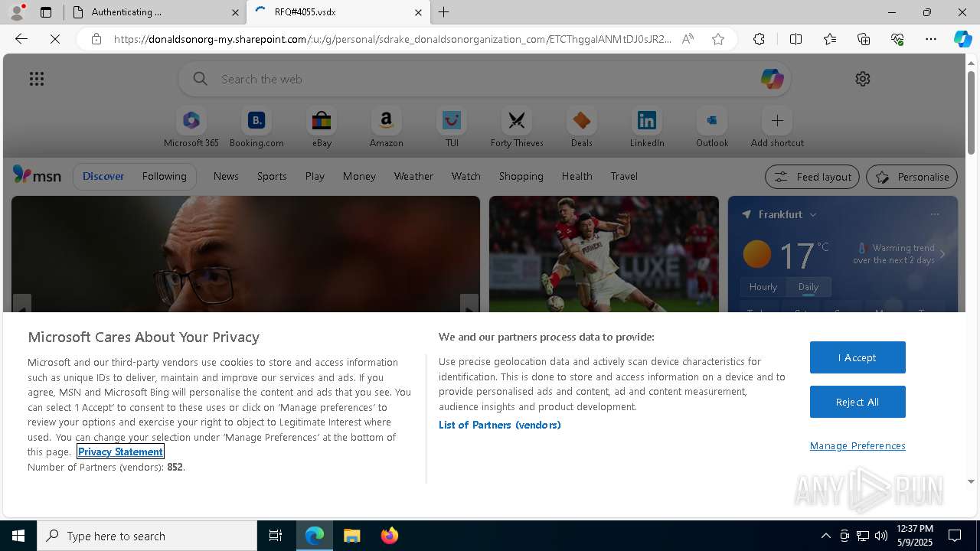Open the TUI shortcut
Screen dimensions: 980x551
452,127
